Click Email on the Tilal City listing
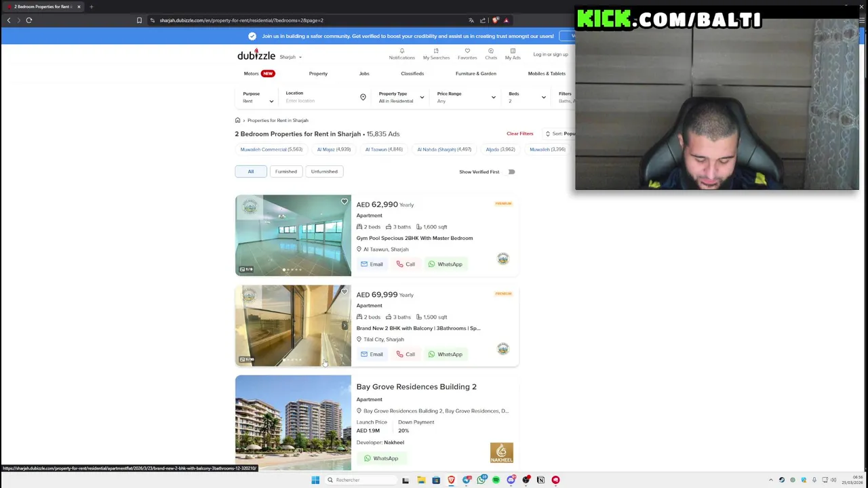This screenshot has width=868, height=488. point(372,354)
